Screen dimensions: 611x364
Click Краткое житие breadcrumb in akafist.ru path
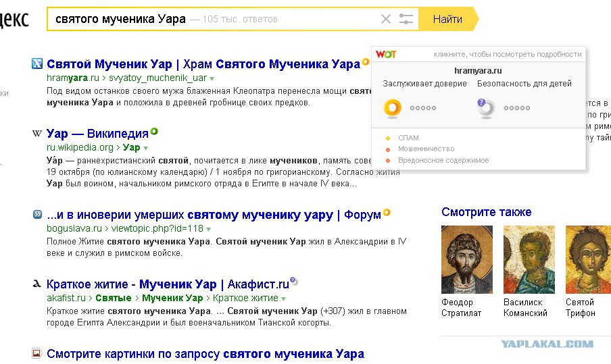[245, 298]
